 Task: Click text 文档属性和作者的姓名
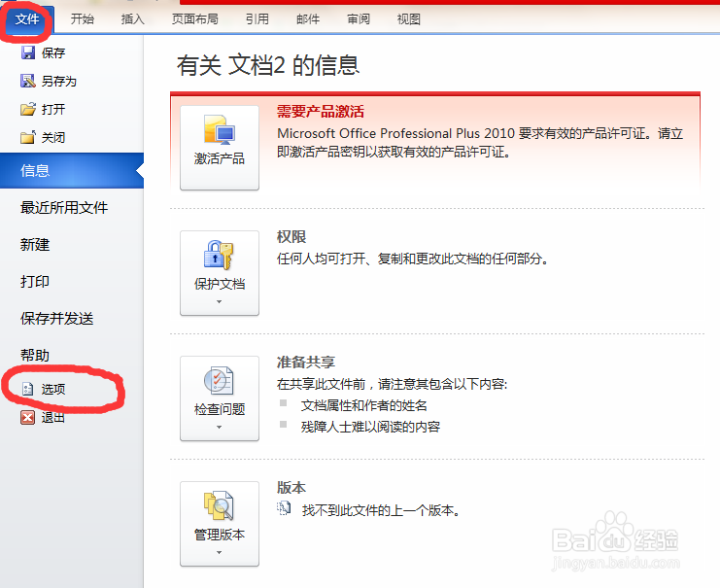[363, 405]
